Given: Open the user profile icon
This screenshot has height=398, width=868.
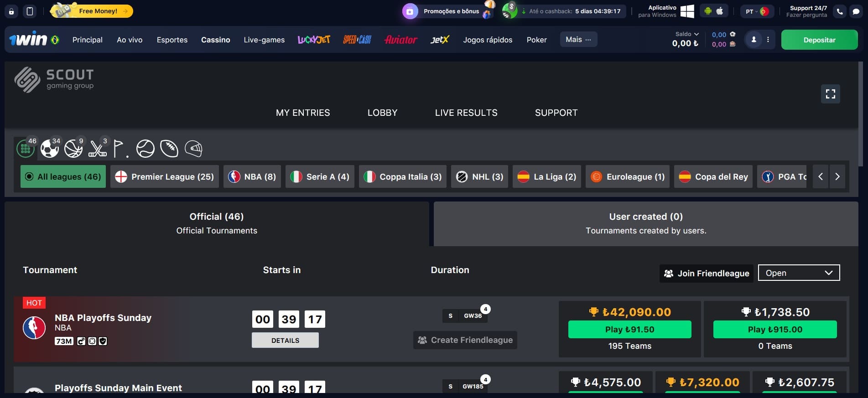Looking at the screenshot, I should point(754,40).
